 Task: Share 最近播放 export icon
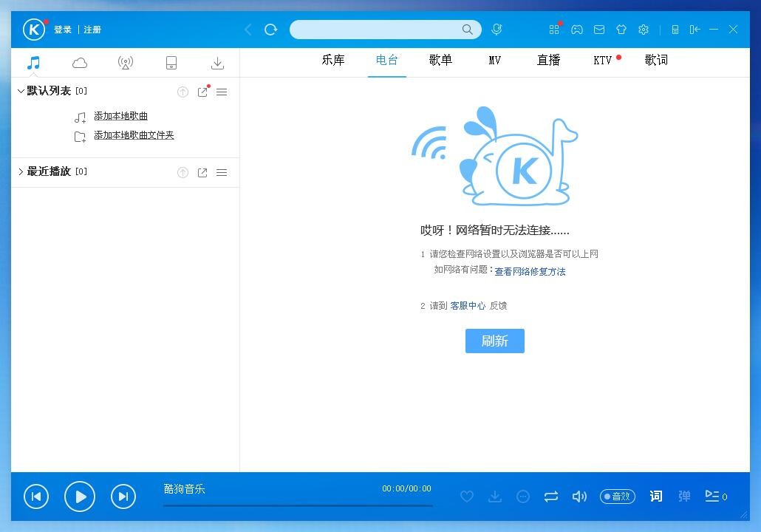coord(203,172)
